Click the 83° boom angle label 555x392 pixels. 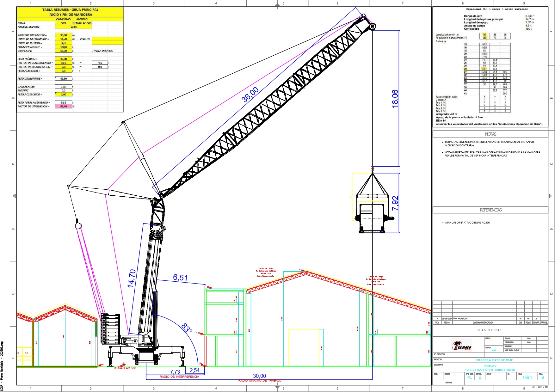point(187,328)
